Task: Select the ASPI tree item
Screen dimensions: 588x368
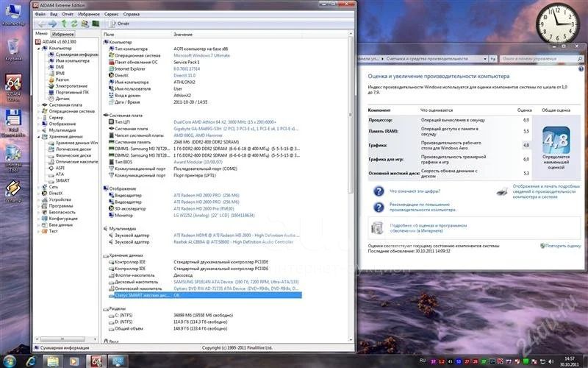Action: pos(60,169)
